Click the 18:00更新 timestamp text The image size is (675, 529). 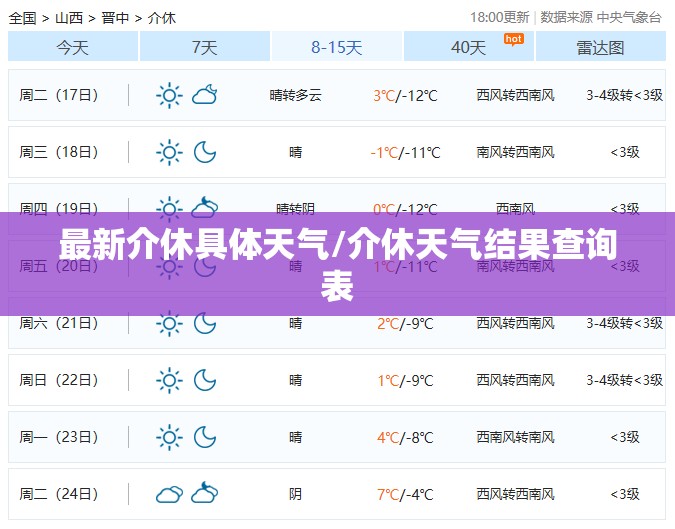pos(499,17)
